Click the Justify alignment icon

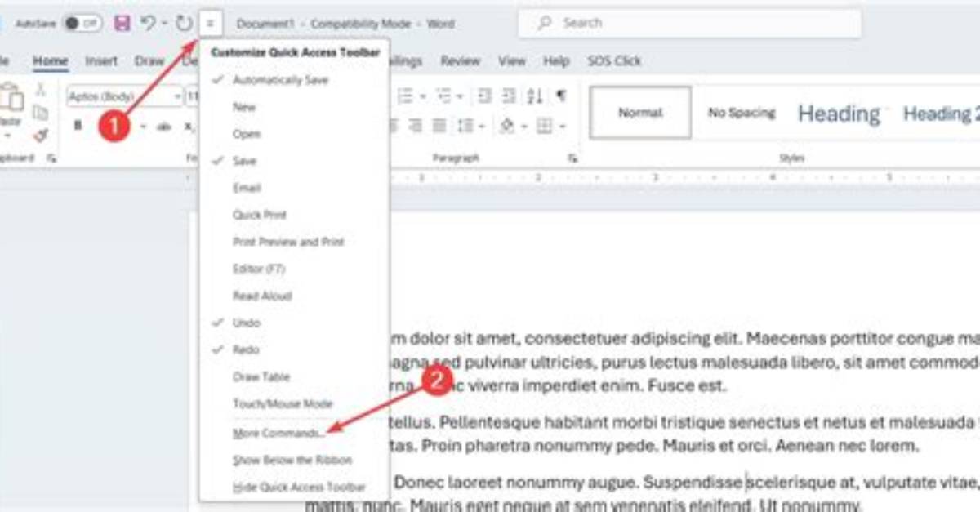[x=439, y=126]
